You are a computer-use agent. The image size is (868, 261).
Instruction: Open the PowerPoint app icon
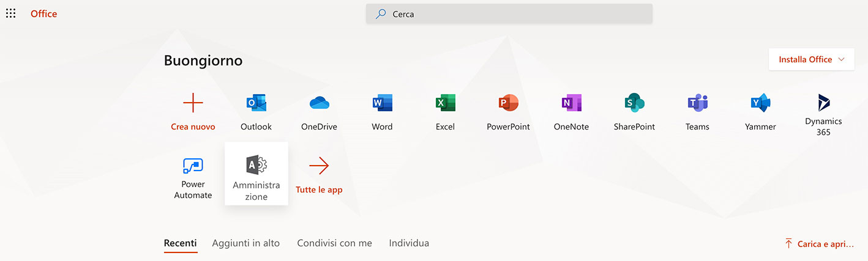pyautogui.click(x=508, y=103)
